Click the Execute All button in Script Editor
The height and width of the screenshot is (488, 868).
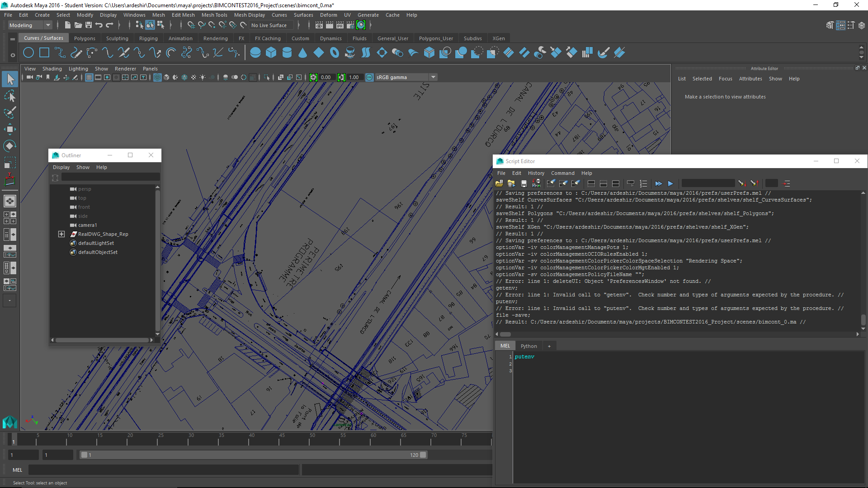click(658, 183)
